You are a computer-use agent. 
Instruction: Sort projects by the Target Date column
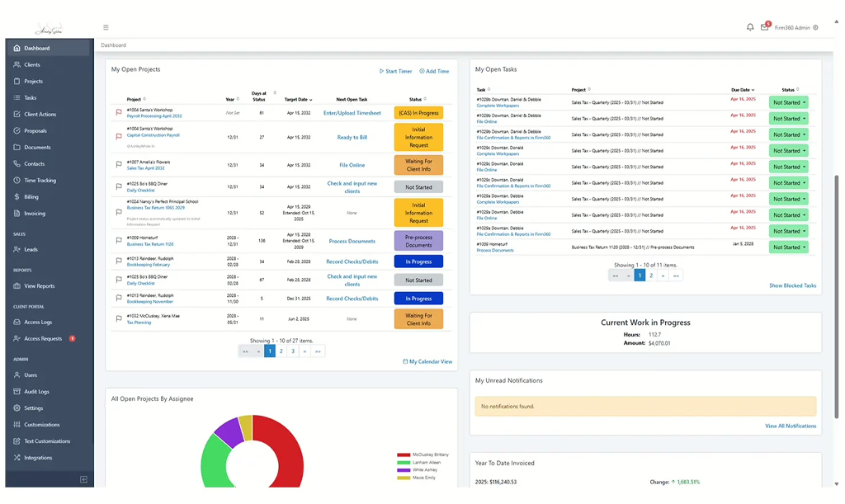(x=297, y=99)
